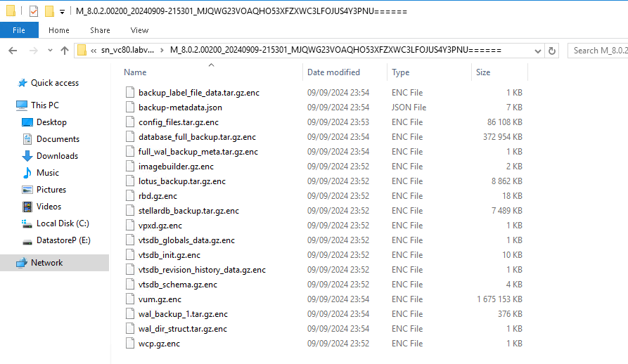Refresh the folder view
628x364 pixels.
point(552,51)
